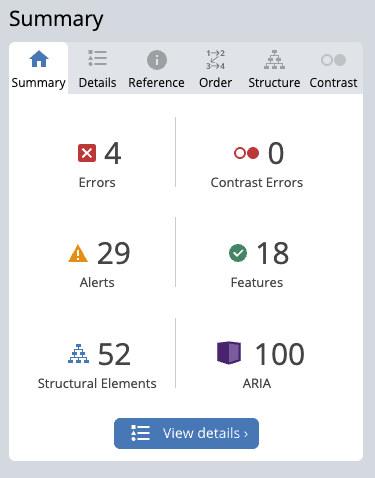Click the blue Structural Elements tree icon
The width and height of the screenshot is (375, 478).
click(x=78, y=354)
